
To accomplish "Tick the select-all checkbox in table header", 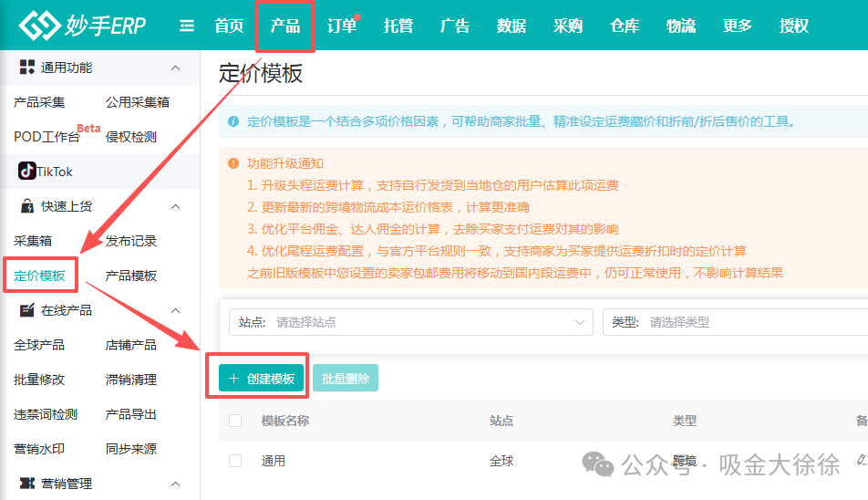I will [x=235, y=421].
